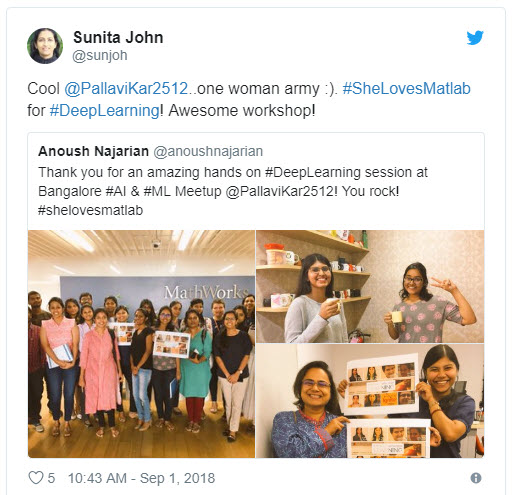Open Anoush Najarian's quoted tweet name
The height and width of the screenshot is (495, 512).
tap(93, 151)
